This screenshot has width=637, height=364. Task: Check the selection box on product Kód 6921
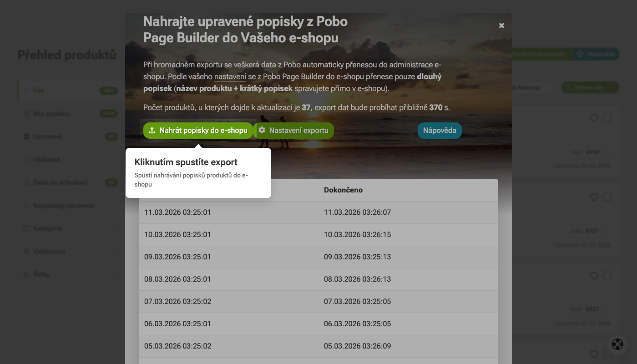click(x=608, y=197)
